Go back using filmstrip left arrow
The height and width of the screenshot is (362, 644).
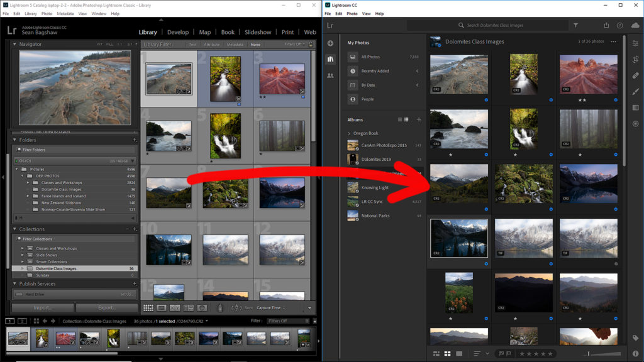tap(45, 321)
